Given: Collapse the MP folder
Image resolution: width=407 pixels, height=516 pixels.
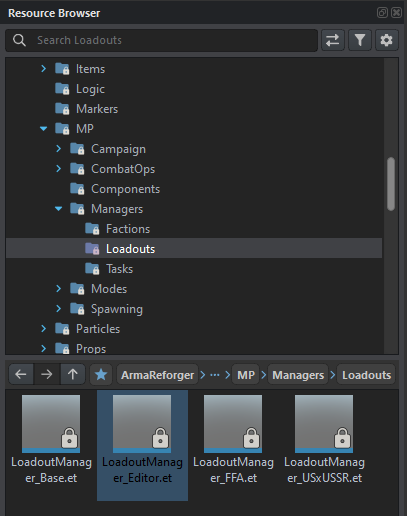Looking at the screenshot, I should (43, 129).
